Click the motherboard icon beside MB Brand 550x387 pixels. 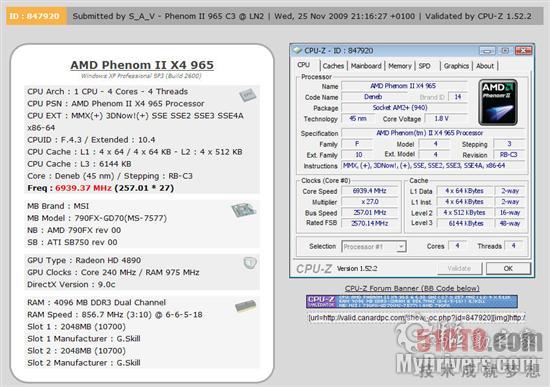tap(243, 210)
